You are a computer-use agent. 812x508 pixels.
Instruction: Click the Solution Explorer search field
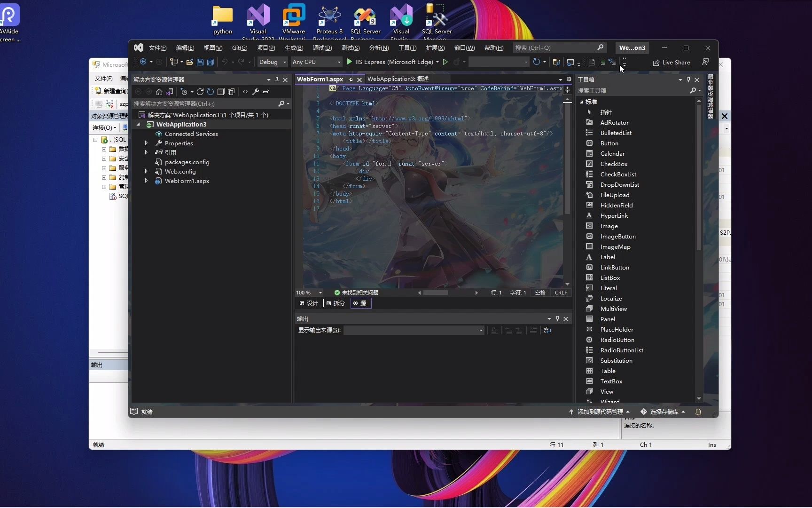pyautogui.click(x=211, y=103)
